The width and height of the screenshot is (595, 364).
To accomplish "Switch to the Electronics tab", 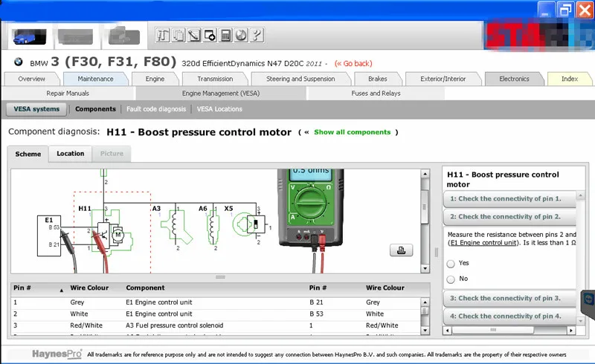I will (514, 79).
